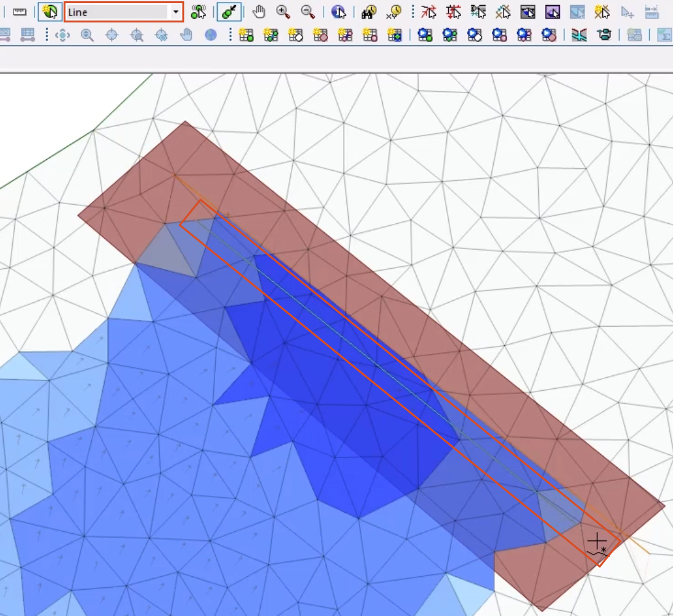Click the purple framed polygon selection tool
673x616 pixels.
[552, 12]
